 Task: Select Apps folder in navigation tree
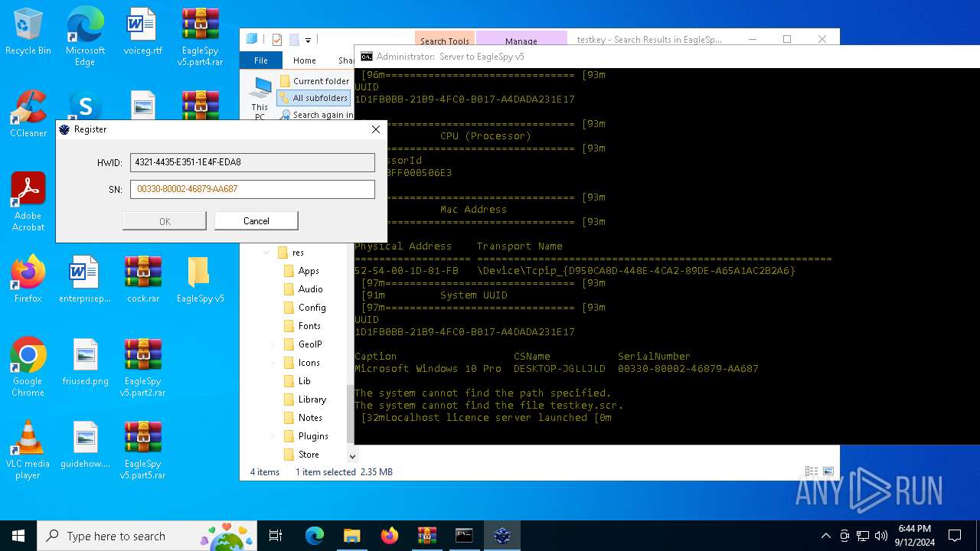(x=301, y=271)
